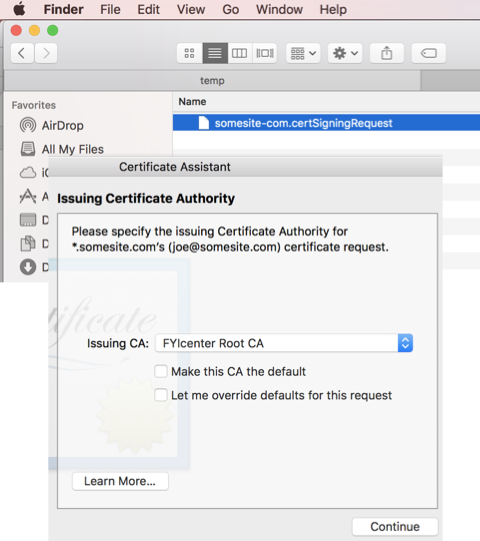This screenshot has width=480, height=541.
Task: Select the somesite-com.certSigningRequest file
Action: pos(326,123)
